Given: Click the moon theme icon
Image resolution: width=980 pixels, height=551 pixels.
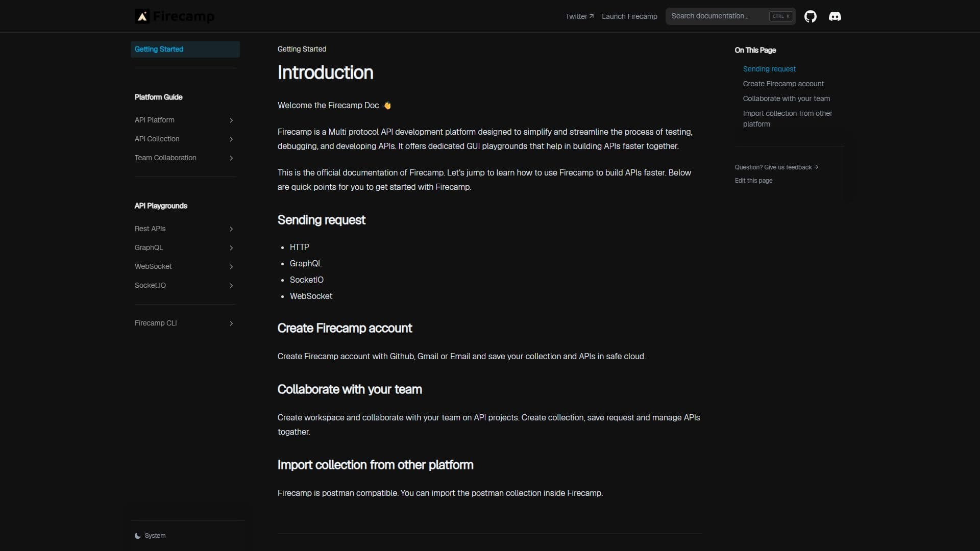Looking at the screenshot, I should 138,536.
